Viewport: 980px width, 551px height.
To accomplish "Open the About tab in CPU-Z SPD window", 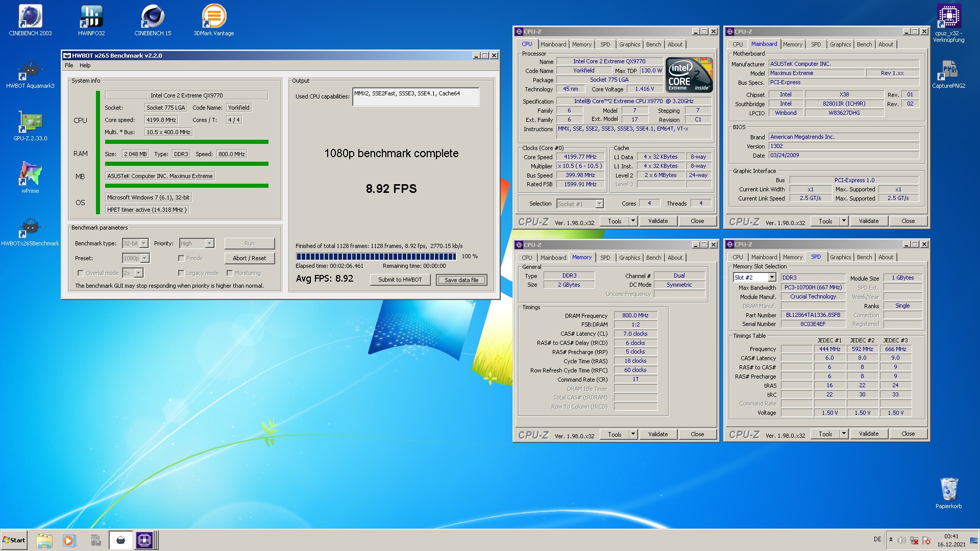I will 886,257.
